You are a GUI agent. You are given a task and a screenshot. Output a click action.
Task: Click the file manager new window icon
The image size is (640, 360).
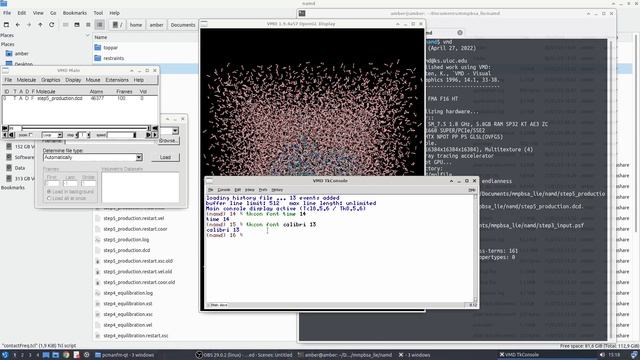[6, 25]
